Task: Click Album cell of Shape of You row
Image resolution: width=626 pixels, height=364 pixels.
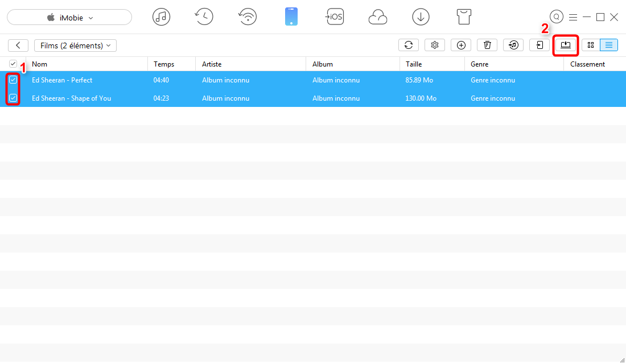Action: (x=336, y=98)
